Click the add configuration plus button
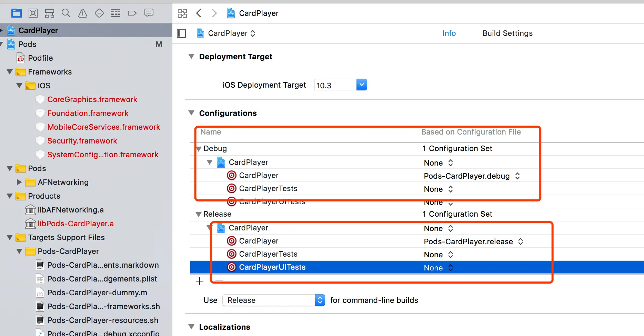Image resolution: width=644 pixels, height=336 pixels. click(x=200, y=281)
